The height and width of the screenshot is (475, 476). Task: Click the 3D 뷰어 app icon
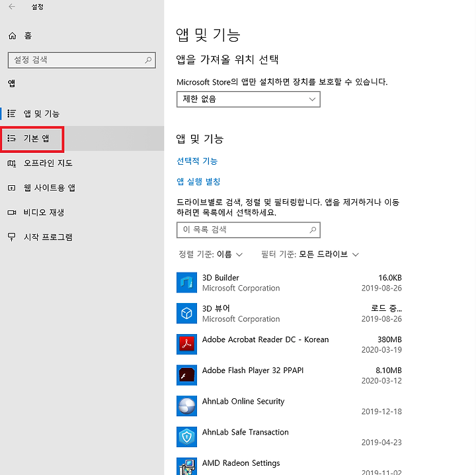[x=186, y=314]
